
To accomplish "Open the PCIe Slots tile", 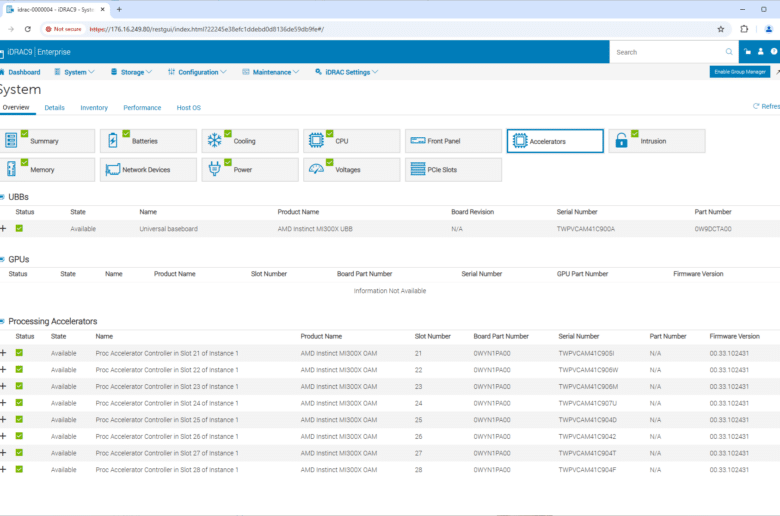I will tap(453, 170).
